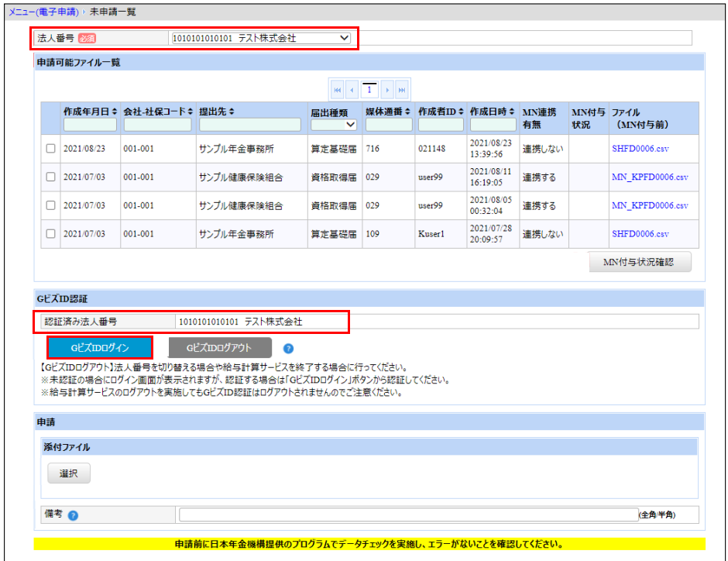Open SHFD0006.csv link in Kuser1 row

click(x=640, y=233)
